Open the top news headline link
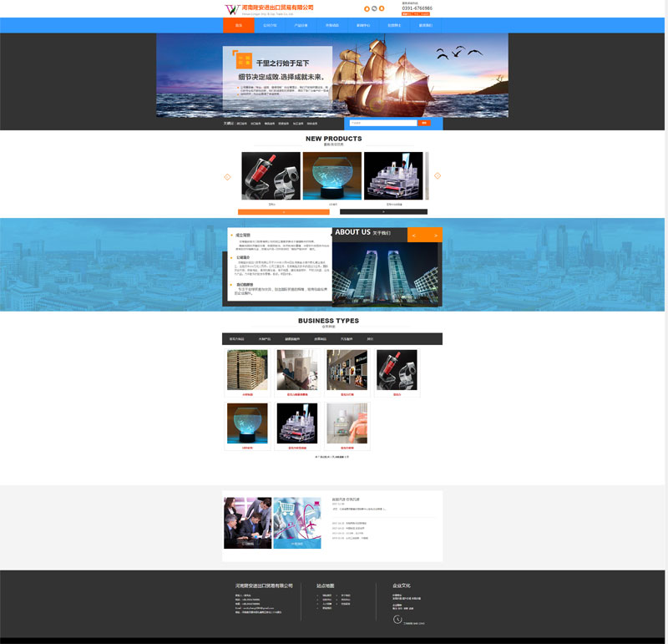This screenshot has width=668, height=644. point(347,499)
